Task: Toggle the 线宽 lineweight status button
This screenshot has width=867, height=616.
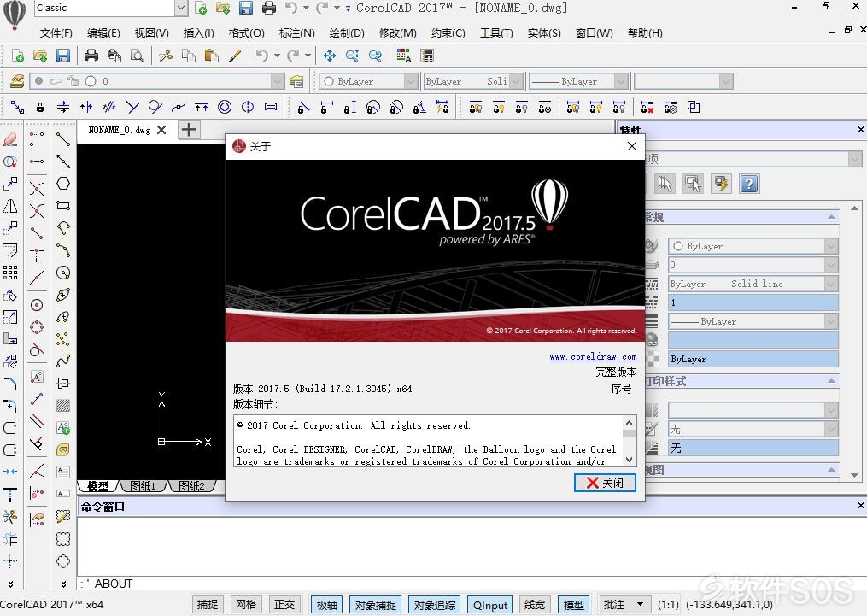Action: tap(535, 605)
